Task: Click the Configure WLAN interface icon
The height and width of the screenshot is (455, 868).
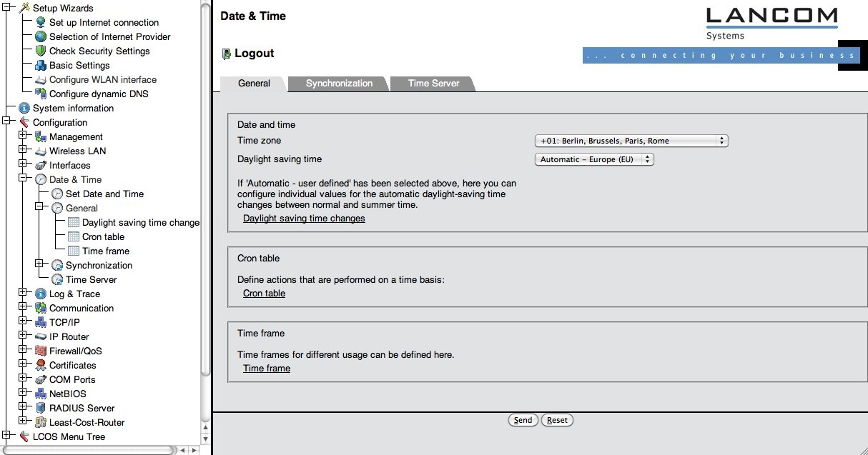Action: tap(41, 79)
